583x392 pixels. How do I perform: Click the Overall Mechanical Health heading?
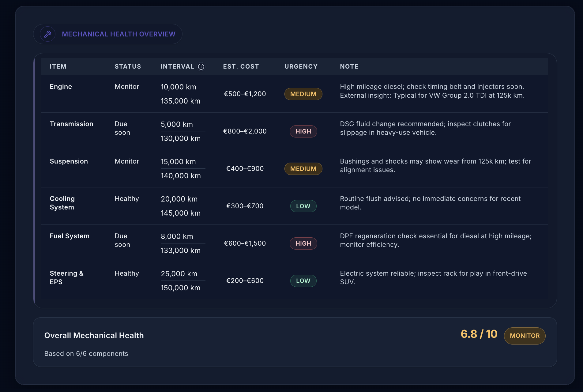coord(94,335)
